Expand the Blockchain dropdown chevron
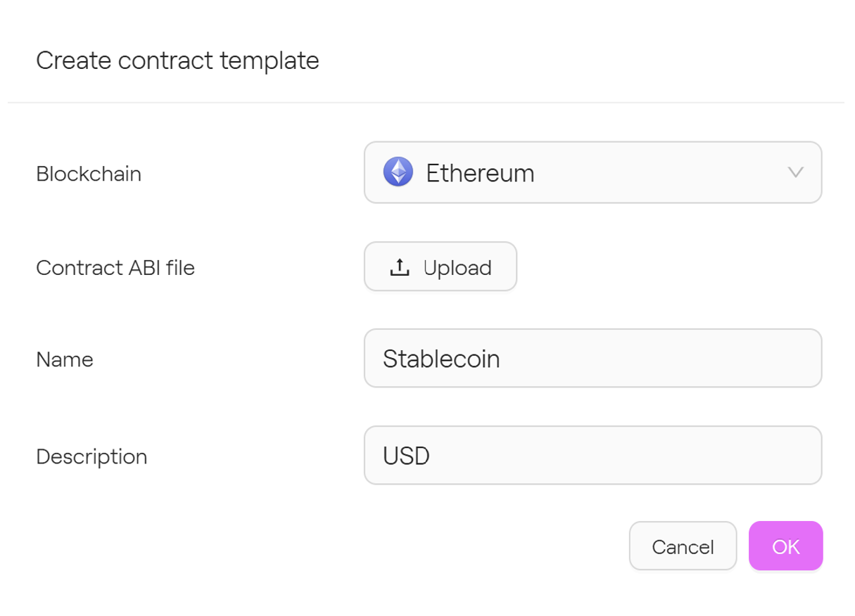The width and height of the screenshot is (855, 616). click(x=795, y=172)
